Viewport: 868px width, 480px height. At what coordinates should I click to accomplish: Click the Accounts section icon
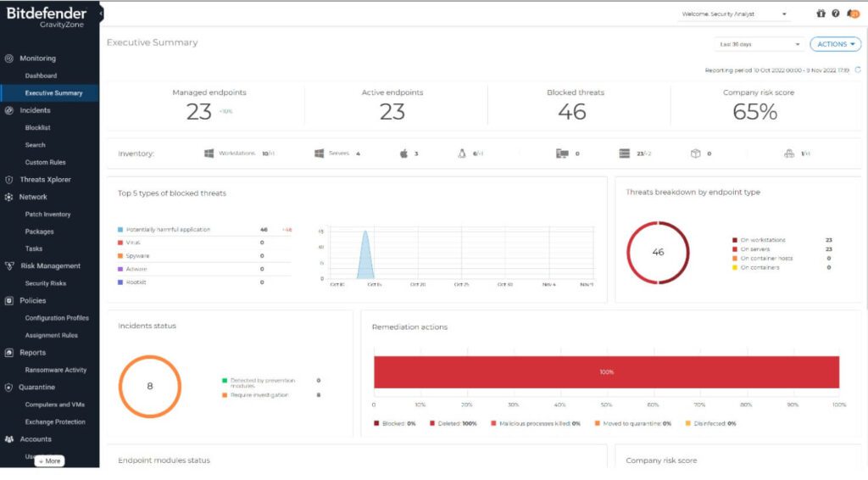point(8,439)
